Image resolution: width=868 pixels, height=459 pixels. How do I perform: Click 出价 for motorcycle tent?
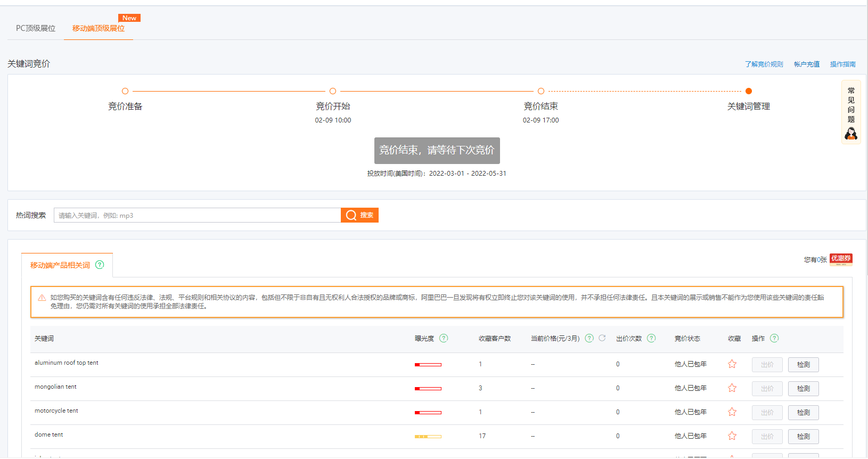pyautogui.click(x=767, y=413)
